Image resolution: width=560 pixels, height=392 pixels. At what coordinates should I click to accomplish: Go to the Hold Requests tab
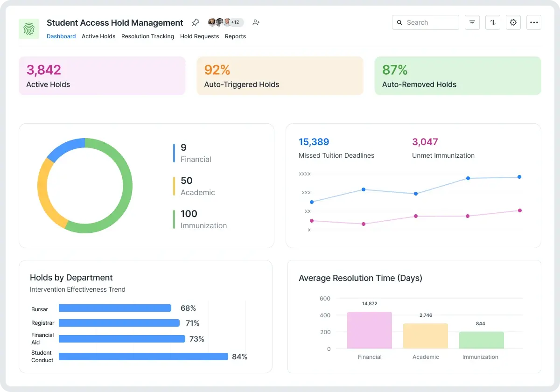click(199, 36)
